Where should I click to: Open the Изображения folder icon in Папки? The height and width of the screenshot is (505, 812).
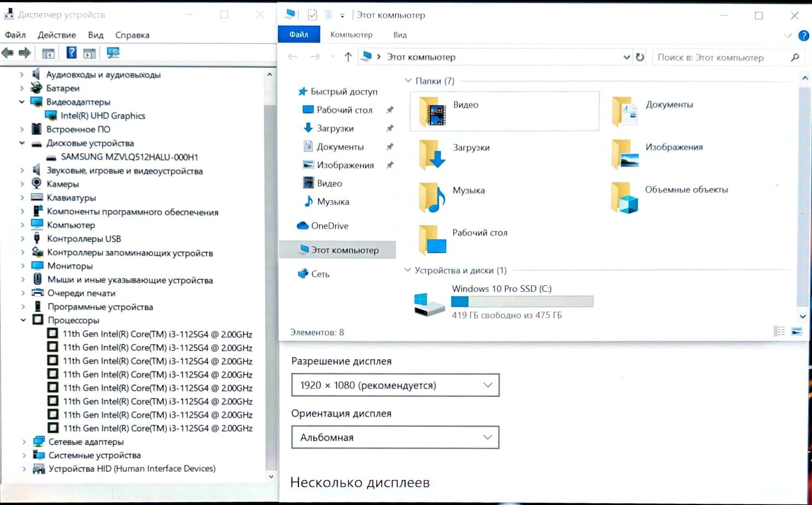624,154
